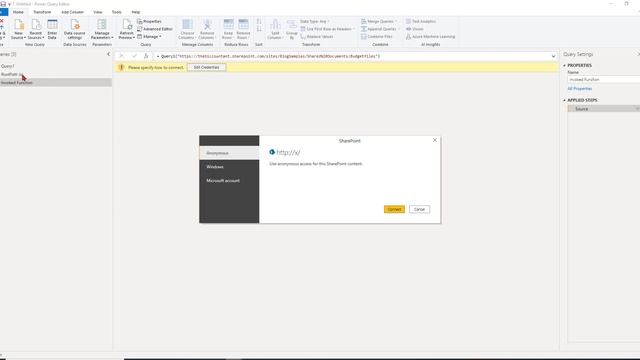Open the Data Type dropdown
Viewport: 640px width, 360px height.
(x=315, y=21)
